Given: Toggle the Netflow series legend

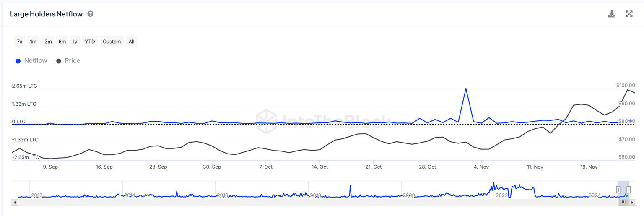Looking at the screenshot, I should (31, 61).
